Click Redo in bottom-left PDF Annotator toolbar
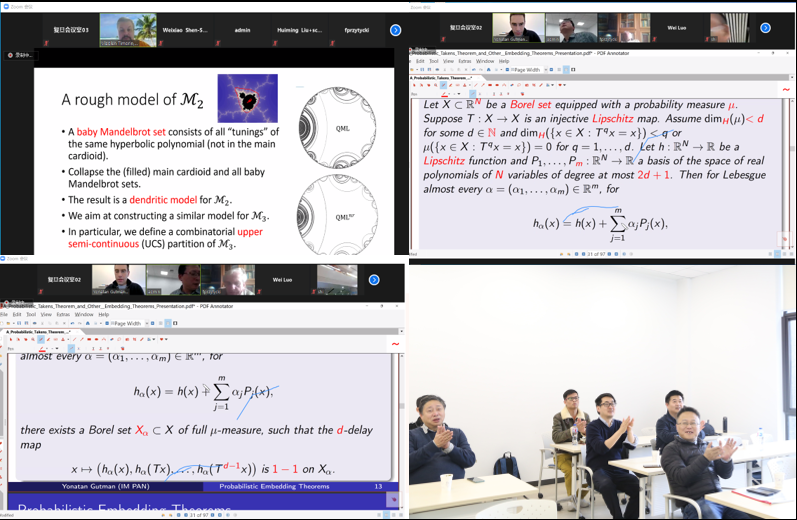 [x=80, y=323]
